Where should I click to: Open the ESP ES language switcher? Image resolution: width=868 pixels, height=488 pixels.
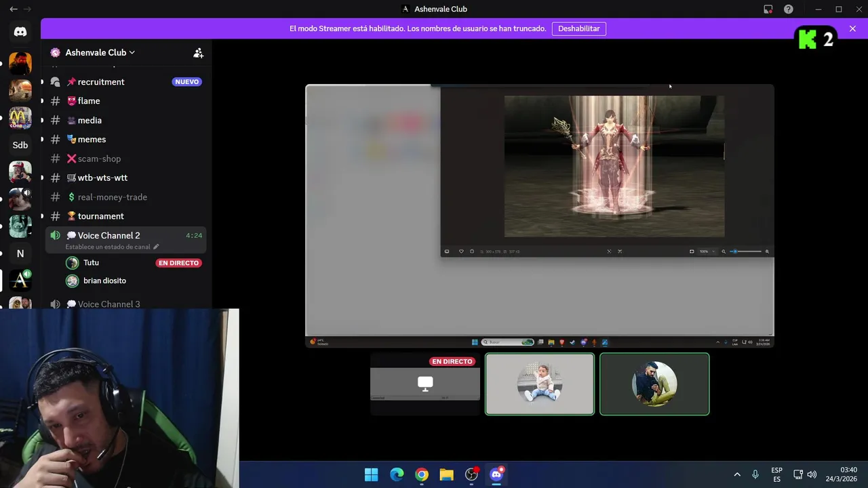[776, 474]
